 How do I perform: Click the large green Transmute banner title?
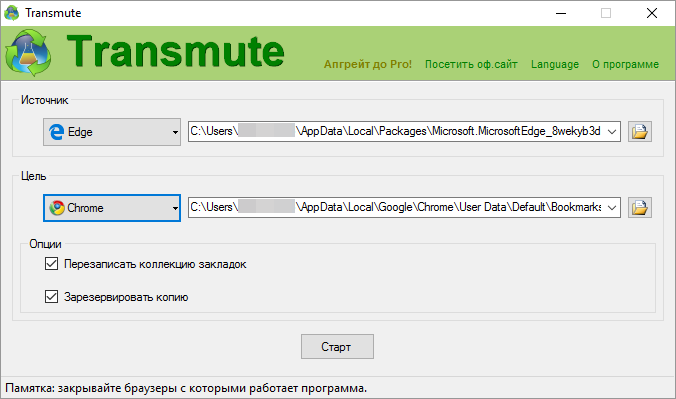(175, 52)
